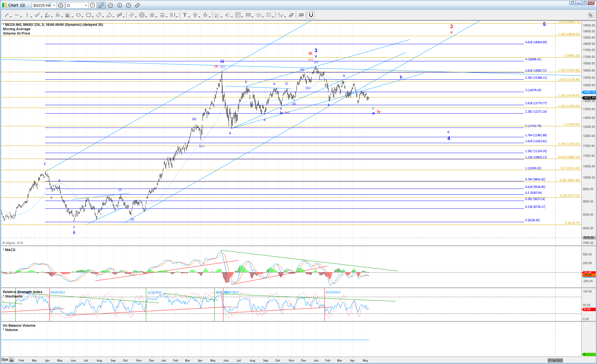
Task: Click the 14212.84 current price marker
Action: coord(589,98)
